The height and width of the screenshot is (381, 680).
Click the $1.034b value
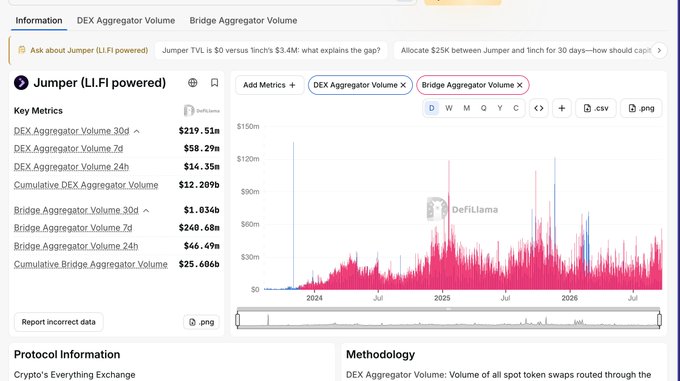point(202,210)
